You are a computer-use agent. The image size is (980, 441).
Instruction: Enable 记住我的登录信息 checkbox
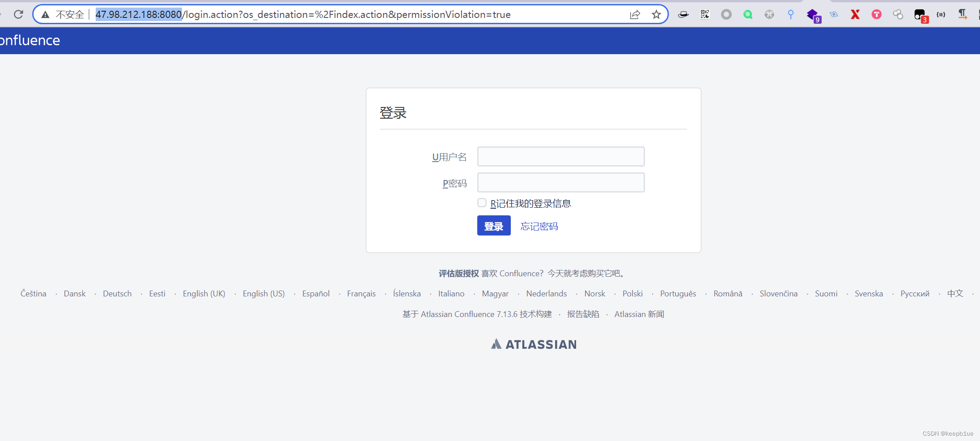click(482, 202)
